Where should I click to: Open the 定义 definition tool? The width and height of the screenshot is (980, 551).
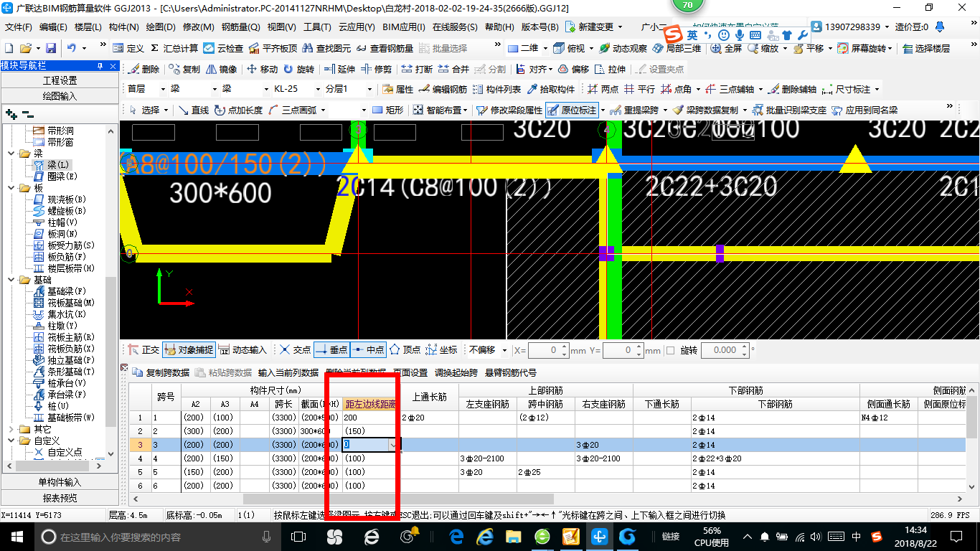128,48
